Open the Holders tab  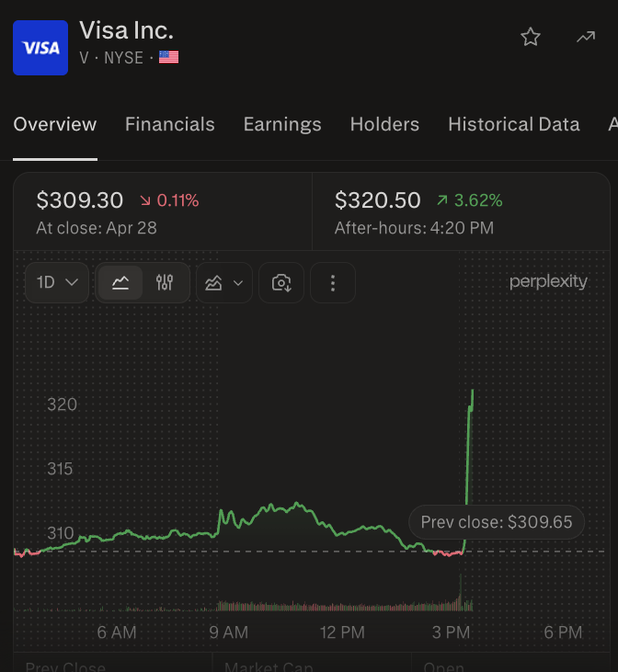pyautogui.click(x=384, y=124)
